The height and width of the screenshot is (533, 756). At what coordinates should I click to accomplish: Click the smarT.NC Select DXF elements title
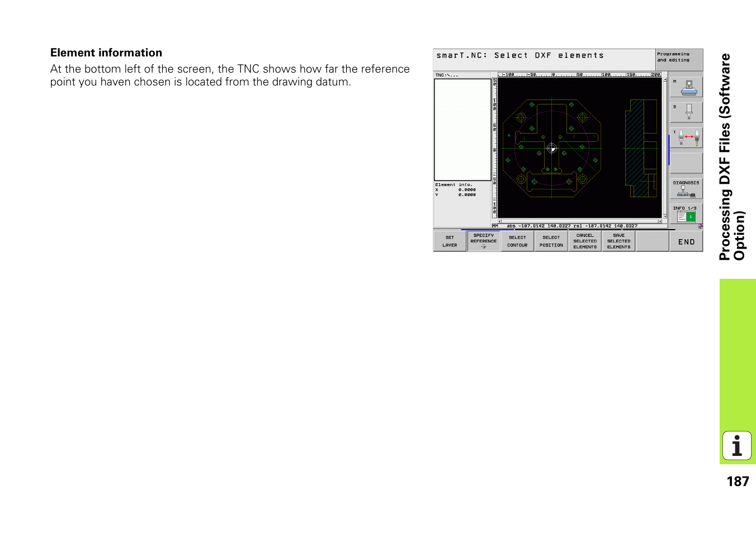(520, 55)
